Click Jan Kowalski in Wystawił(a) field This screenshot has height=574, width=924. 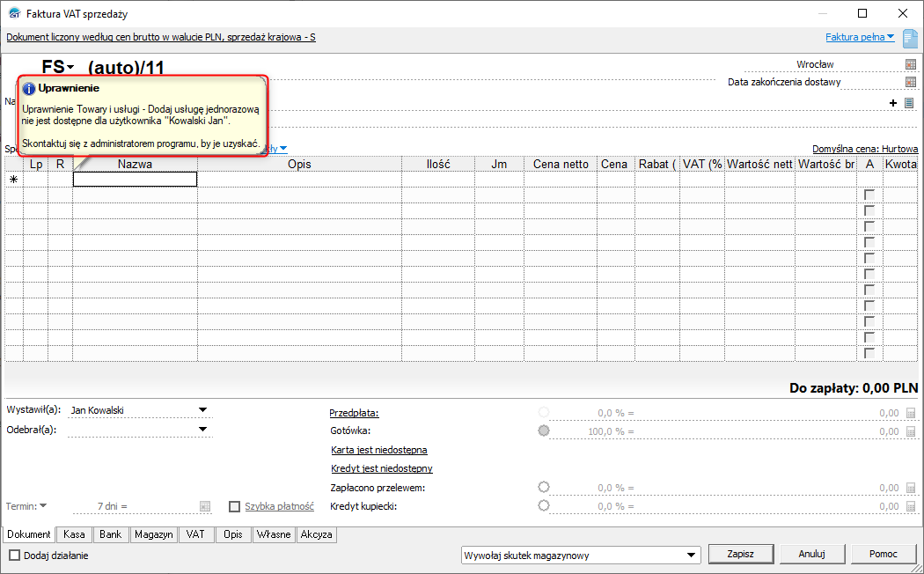pos(97,411)
